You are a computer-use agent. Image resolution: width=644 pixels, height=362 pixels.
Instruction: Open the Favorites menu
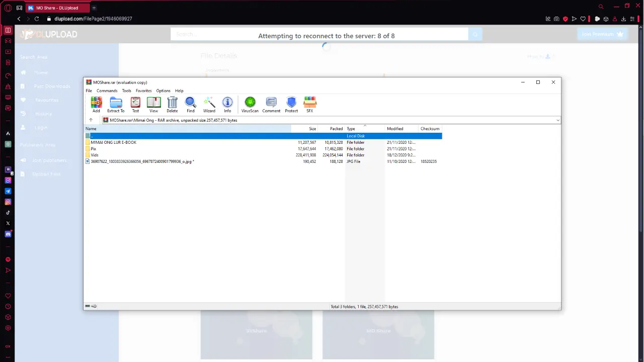coord(143,91)
